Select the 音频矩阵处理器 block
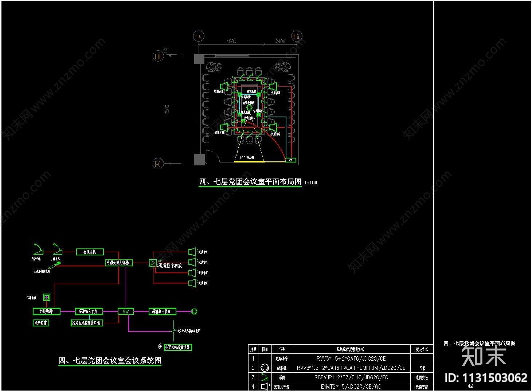The width and height of the screenshot is (532, 392). point(119,263)
